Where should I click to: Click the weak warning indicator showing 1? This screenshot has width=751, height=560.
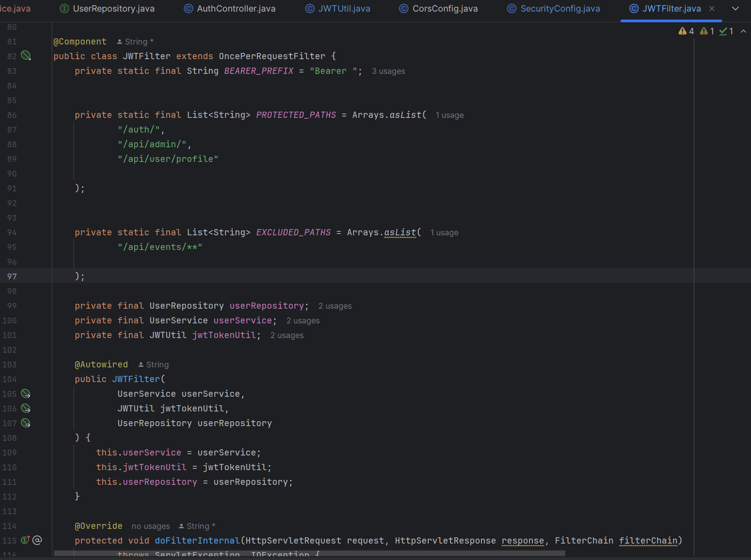[707, 31]
